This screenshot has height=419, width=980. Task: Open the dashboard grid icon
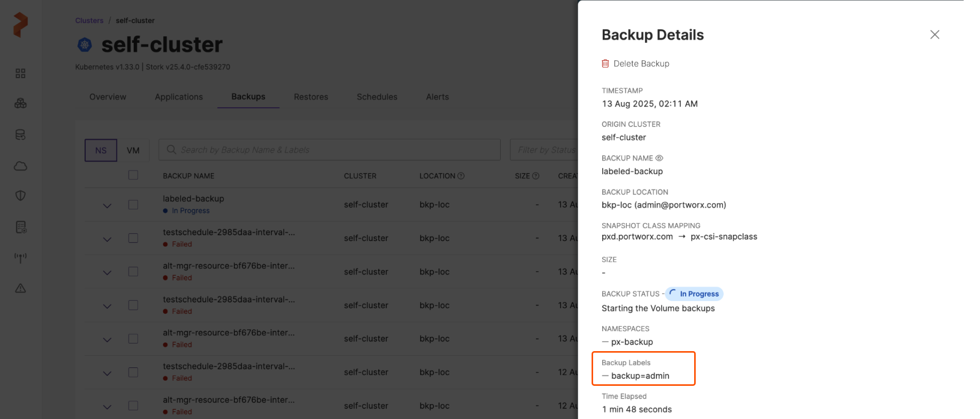click(20, 73)
